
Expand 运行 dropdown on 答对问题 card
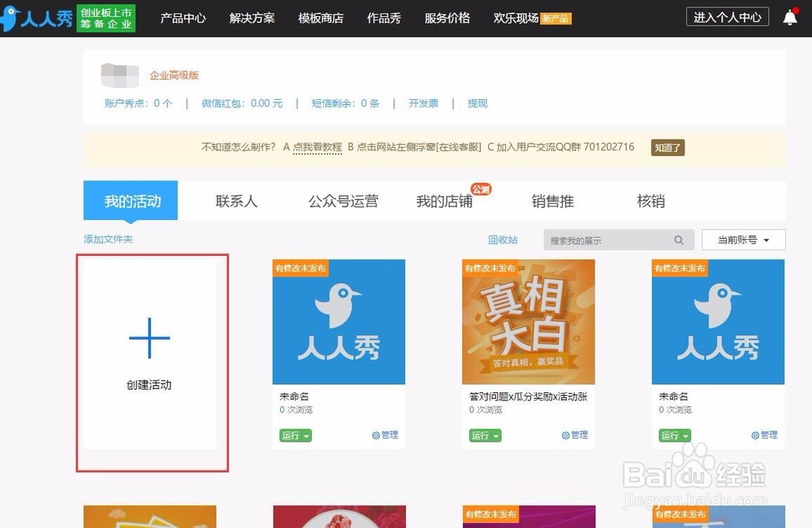click(x=484, y=435)
